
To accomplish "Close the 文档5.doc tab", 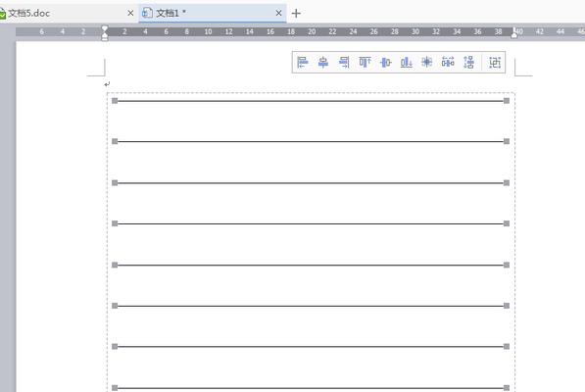I will (130, 13).
